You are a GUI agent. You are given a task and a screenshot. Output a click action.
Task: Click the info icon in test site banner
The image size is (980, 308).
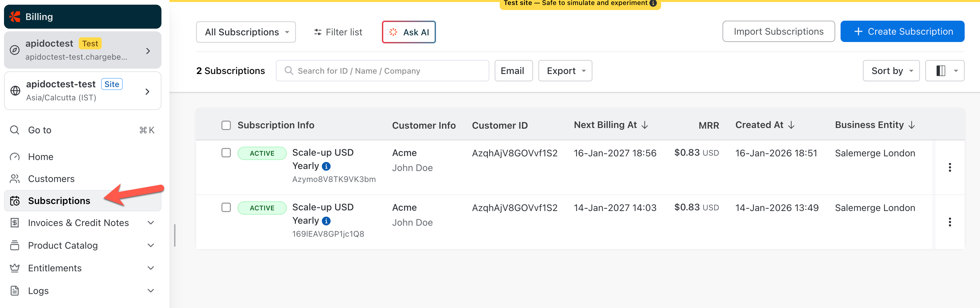click(653, 3)
